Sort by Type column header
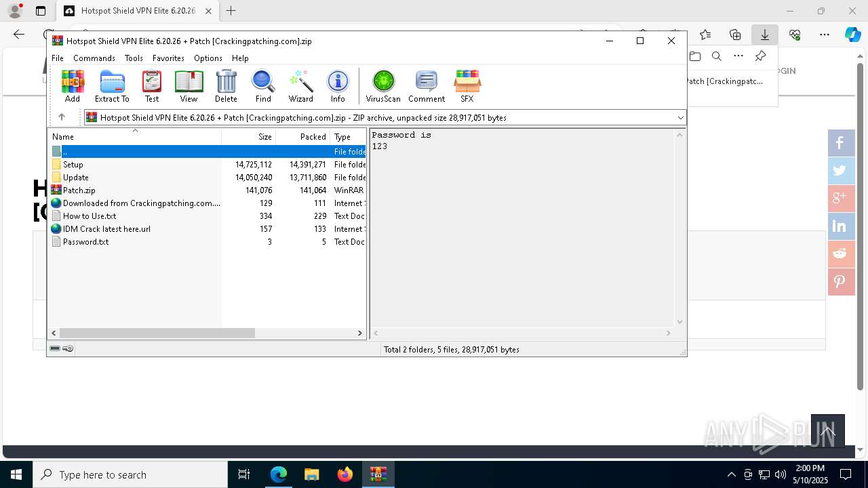 348,136
